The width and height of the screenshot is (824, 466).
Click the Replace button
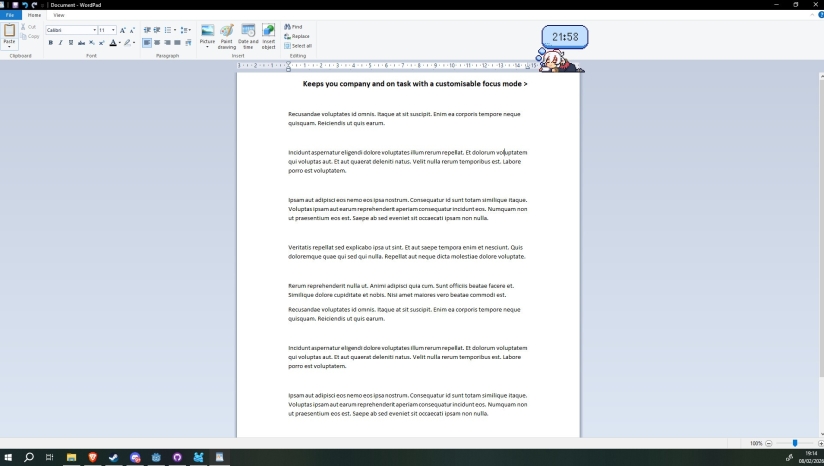(299, 36)
